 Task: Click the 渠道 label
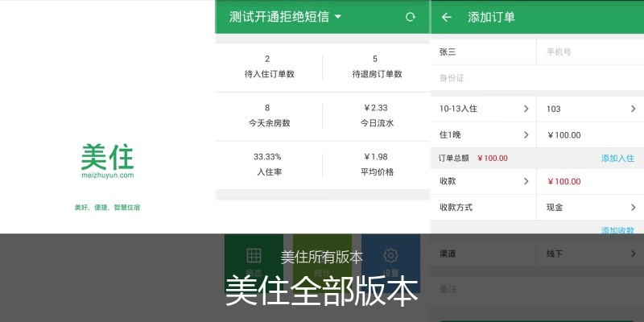tap(448, 254)
